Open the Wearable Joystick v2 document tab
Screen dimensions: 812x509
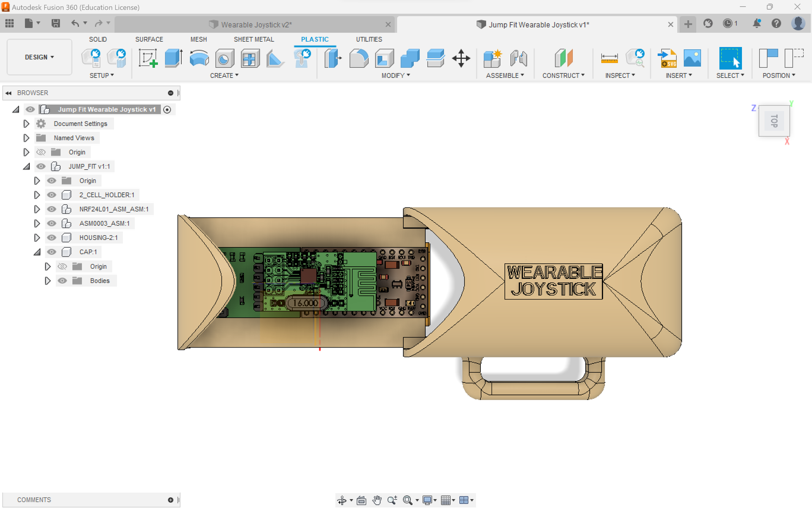[256, 25]
